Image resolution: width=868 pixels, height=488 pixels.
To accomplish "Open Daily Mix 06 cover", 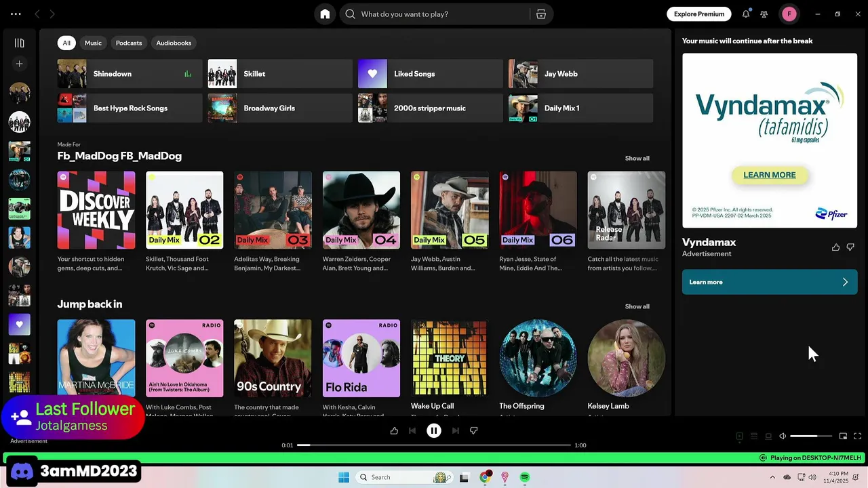I will [x=538, y=210].
